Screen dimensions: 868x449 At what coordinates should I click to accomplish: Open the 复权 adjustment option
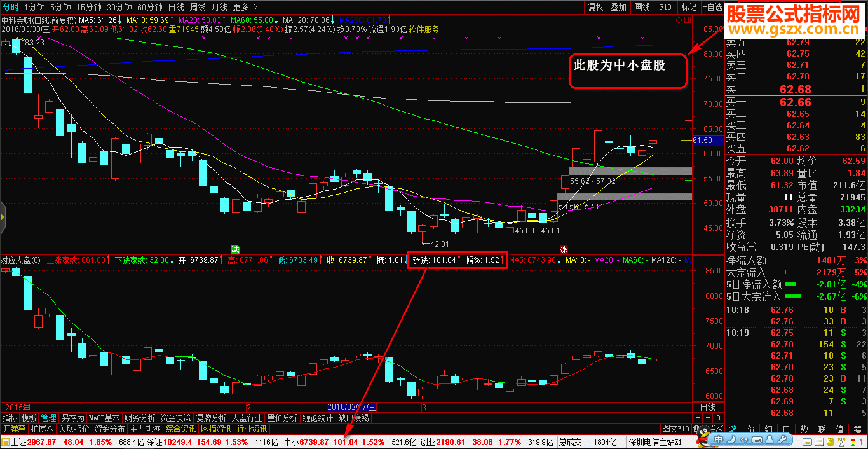point(595,7)
